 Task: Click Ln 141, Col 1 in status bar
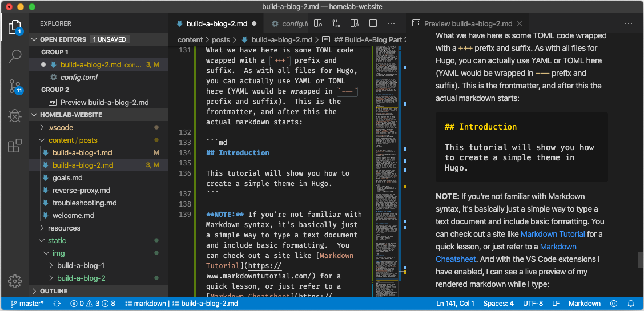coord(456,304)
